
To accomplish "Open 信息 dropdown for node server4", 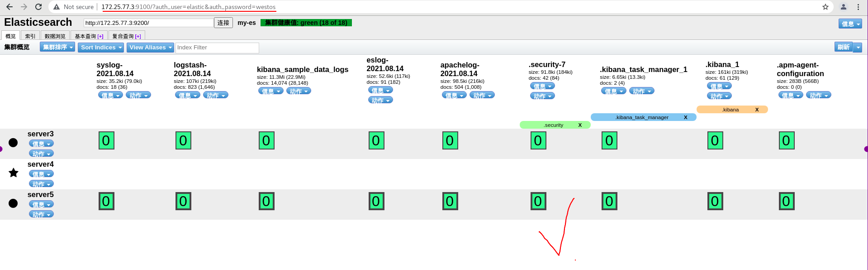I will pos(41,174).
